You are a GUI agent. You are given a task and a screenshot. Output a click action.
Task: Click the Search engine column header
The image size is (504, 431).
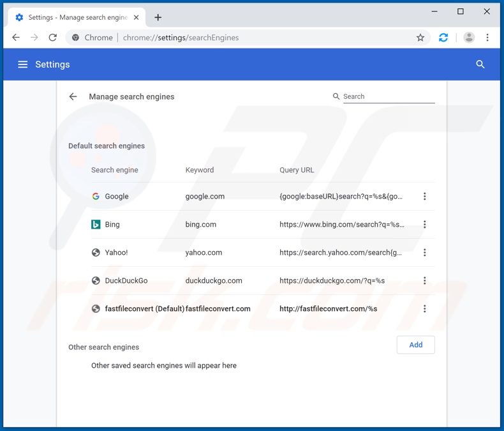[114, 170]
